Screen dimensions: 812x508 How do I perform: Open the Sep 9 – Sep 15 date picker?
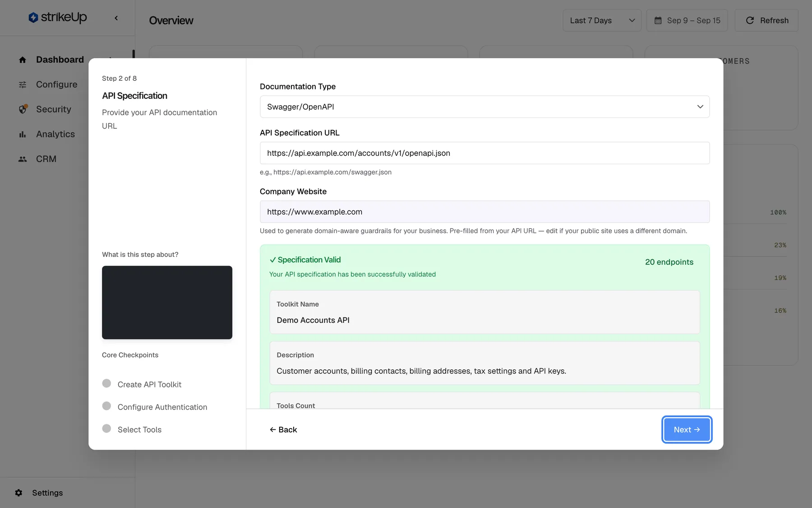[687, 20]
